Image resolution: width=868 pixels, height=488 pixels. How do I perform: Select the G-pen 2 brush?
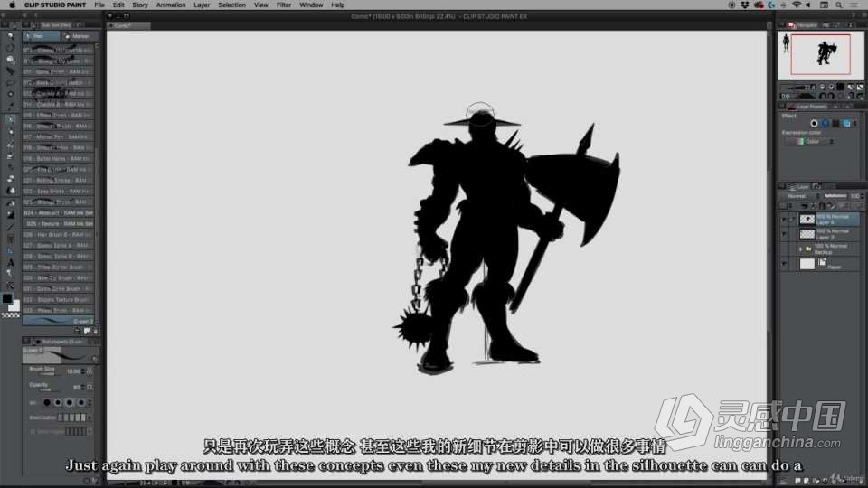[x=58, y=321]
